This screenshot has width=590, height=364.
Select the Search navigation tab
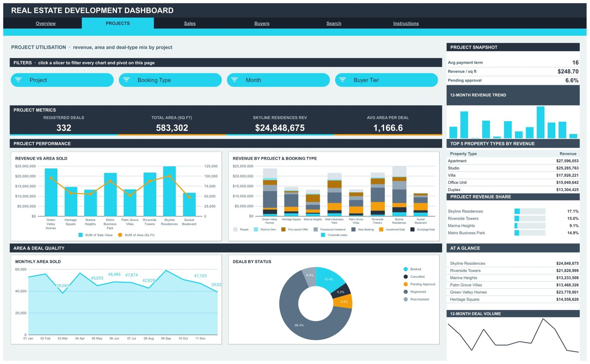point(334,23)
